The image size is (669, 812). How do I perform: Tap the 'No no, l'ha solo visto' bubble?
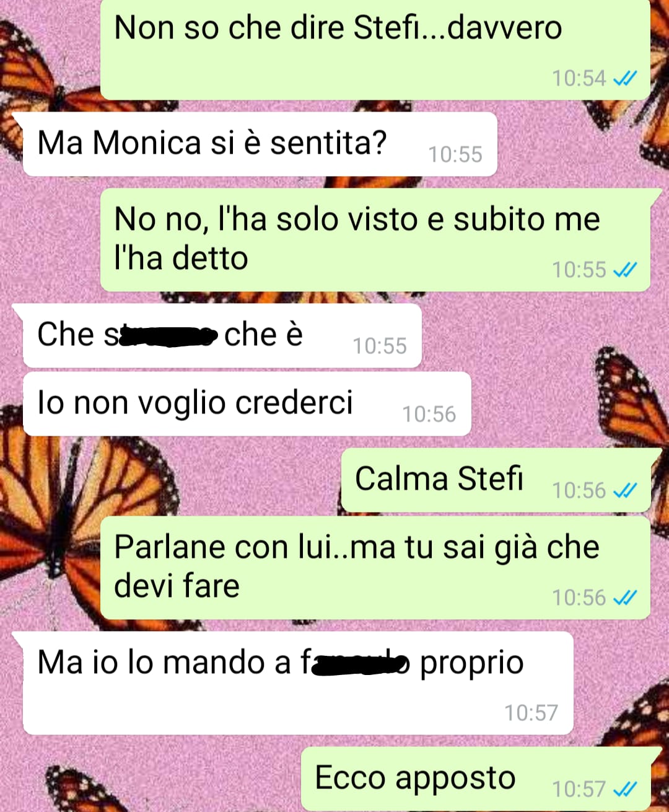pyautogui.click(x=375, y=240)
